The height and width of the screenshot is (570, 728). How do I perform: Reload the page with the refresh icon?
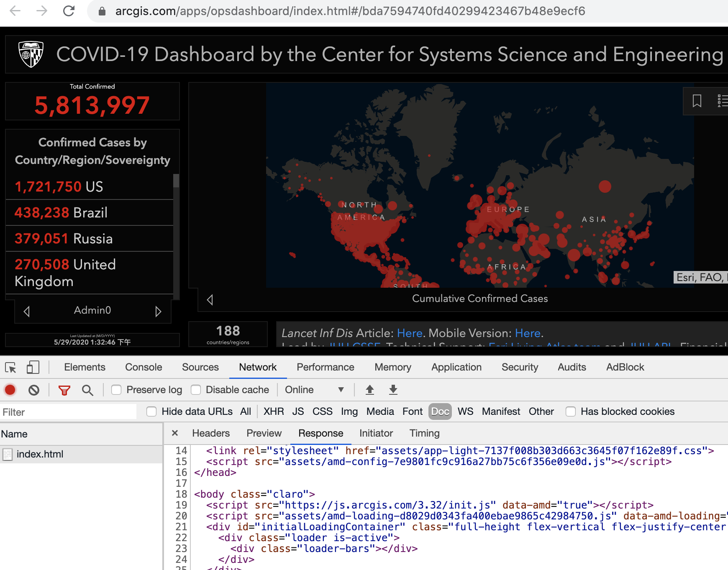[69, 11]
